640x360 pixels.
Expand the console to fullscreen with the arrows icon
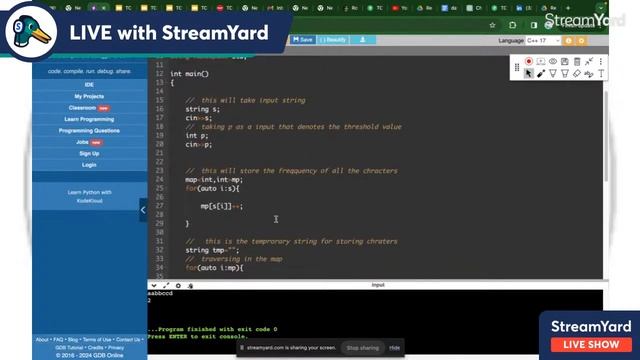(166, 285)
